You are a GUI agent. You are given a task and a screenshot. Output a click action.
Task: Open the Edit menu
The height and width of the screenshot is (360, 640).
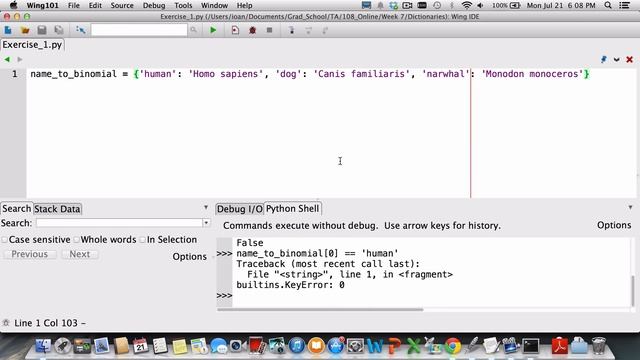point(95,5)
